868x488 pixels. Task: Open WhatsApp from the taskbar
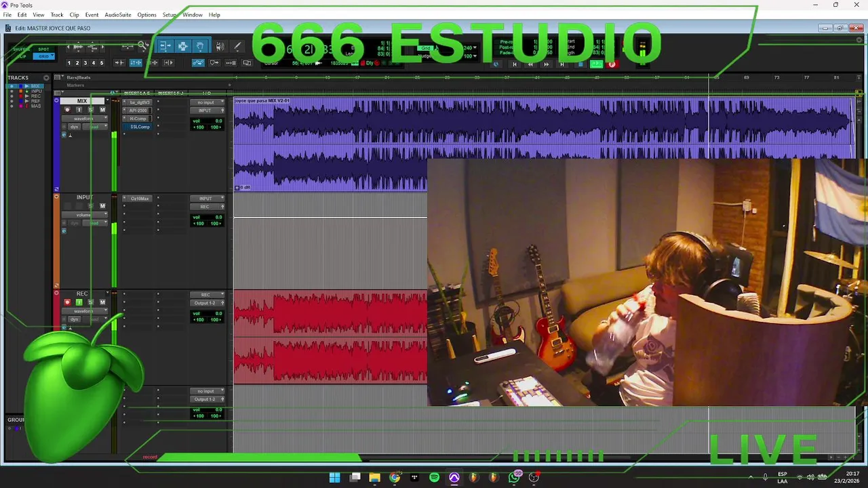pyautogui.click(x=514, y=477)
